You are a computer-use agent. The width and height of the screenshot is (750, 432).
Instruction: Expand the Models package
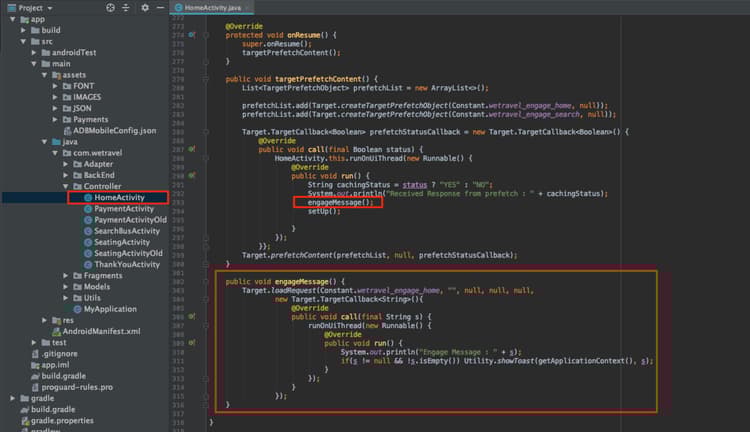click(x=66, y=287)
